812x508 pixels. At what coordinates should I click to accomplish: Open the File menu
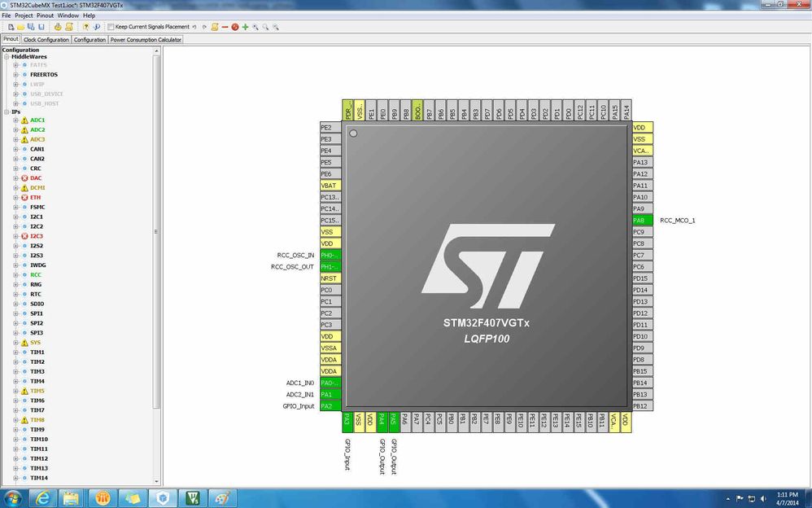pyautogui.click(x=7, y=15)
